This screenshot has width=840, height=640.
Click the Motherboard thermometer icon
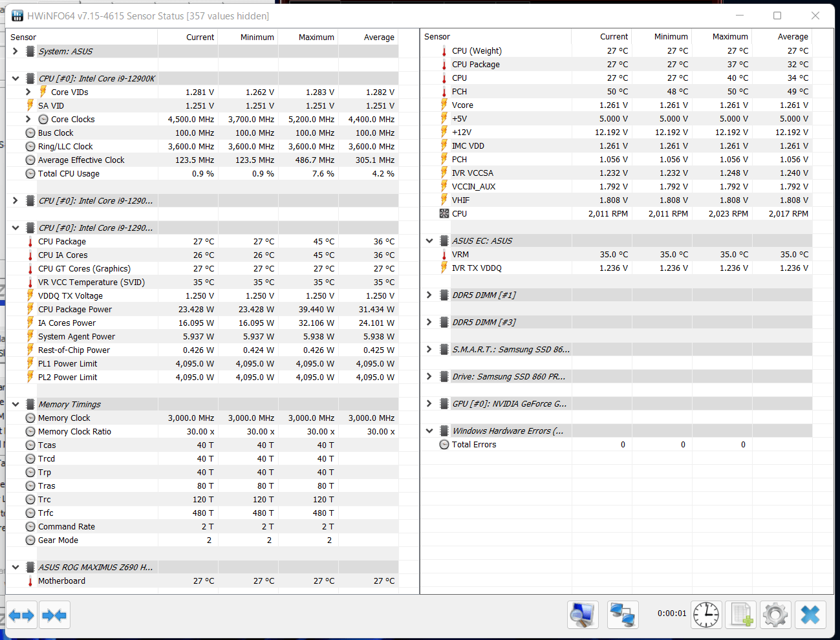pos(30,581)
